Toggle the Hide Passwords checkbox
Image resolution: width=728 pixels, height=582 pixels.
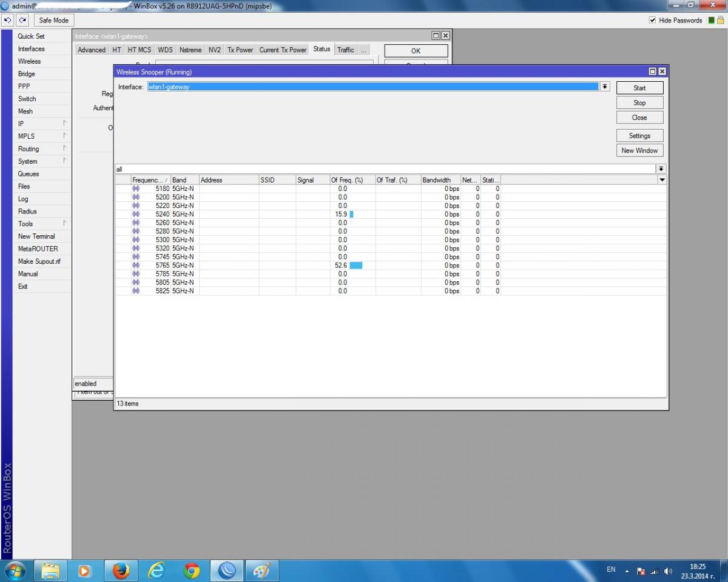653,20
